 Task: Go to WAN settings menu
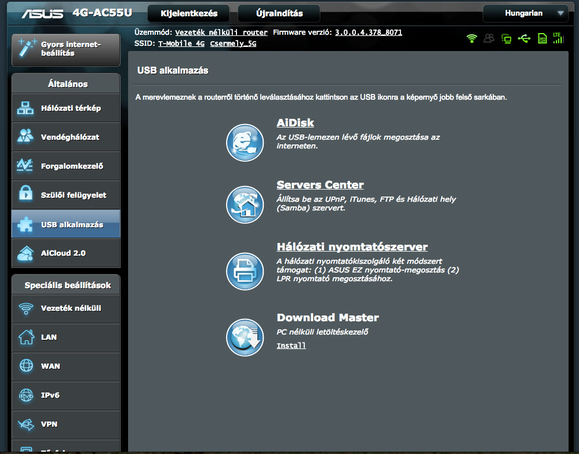[66, 366]
